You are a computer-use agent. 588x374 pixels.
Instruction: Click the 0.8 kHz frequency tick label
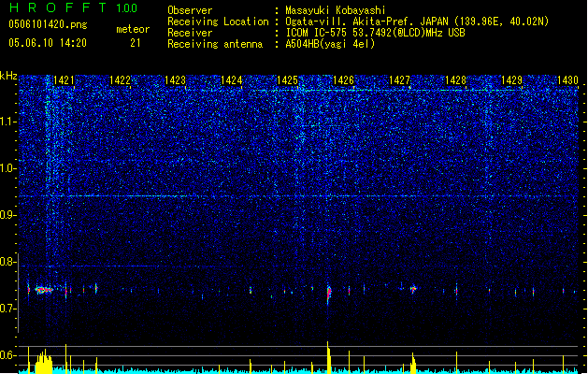point(7,262)
